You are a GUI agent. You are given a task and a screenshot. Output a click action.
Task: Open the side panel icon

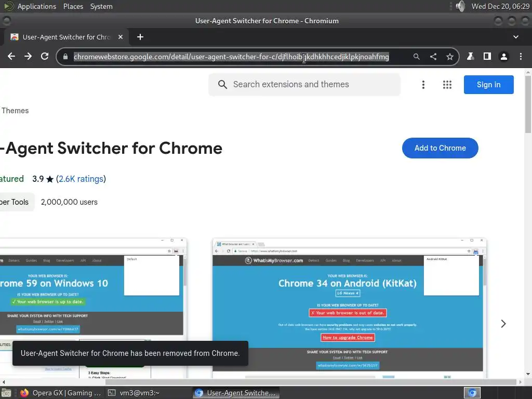pyautogui.click(x=487, y=56)
